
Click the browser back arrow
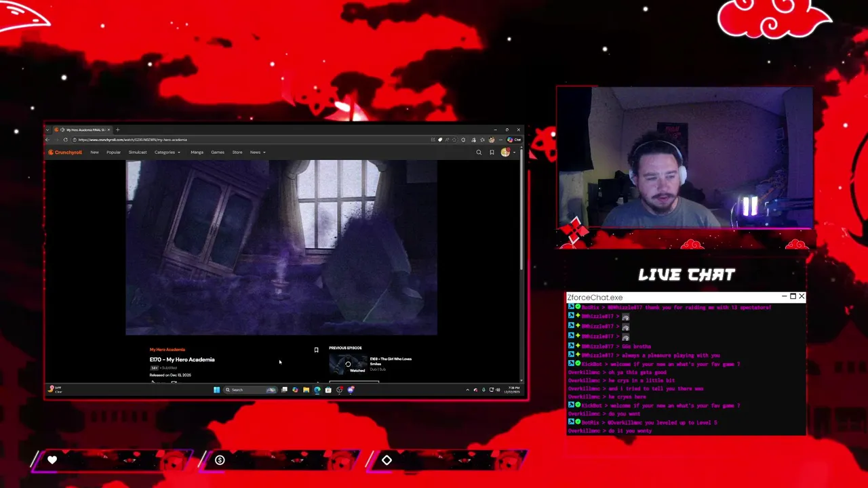coord(47,140)
